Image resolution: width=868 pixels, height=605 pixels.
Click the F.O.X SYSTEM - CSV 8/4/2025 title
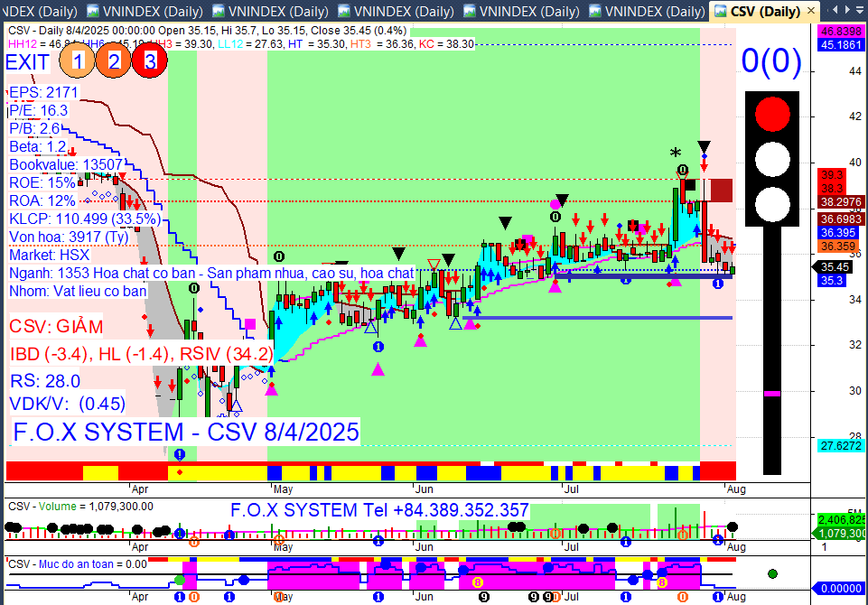[185, 432]
